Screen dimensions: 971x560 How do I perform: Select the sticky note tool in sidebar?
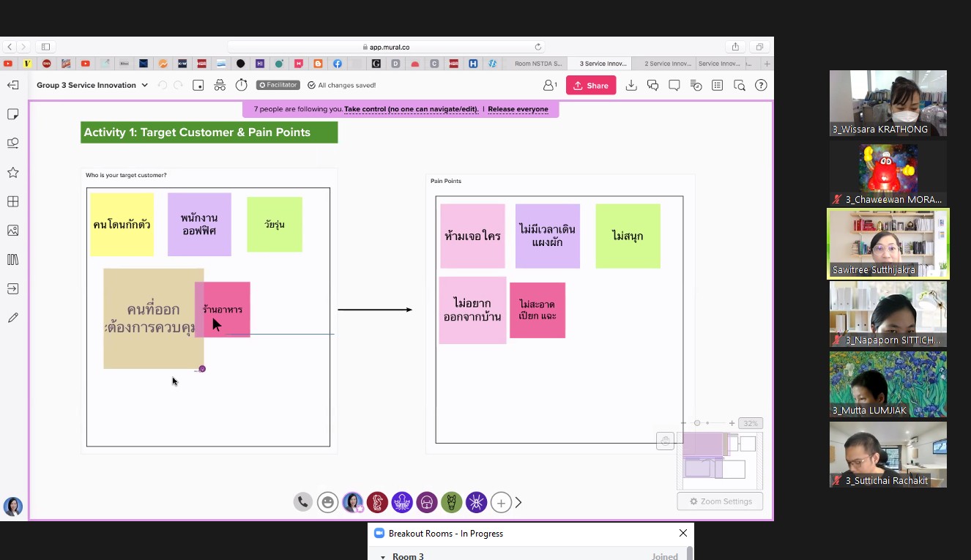[12, 114]
